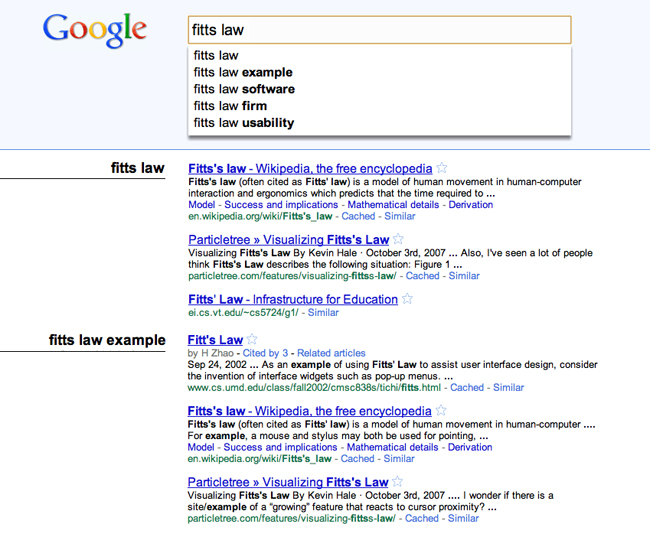The height and width of the screenshot is (537, 650).
Task: Click the Google logo
Action: [x=95, y=29]
